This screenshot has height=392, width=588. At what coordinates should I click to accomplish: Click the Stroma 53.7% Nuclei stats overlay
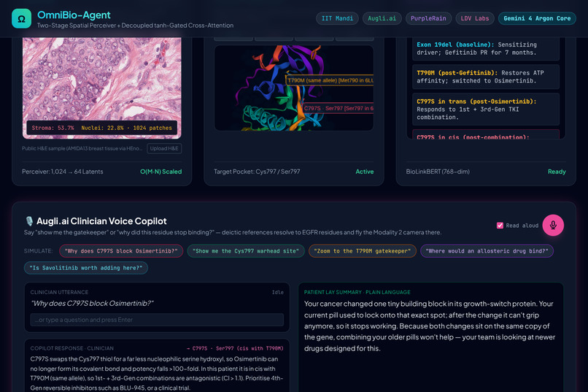[x=101, y=128]
